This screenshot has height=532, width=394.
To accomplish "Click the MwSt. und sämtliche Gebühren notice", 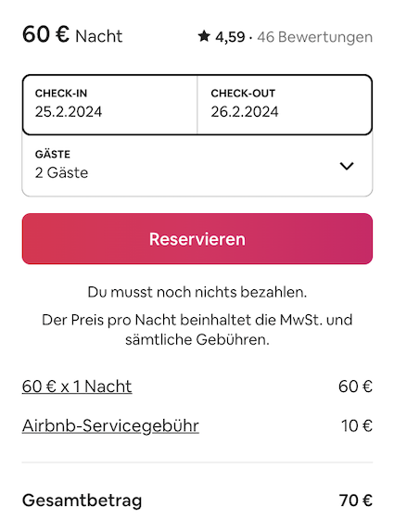I will tap(197, 329).
